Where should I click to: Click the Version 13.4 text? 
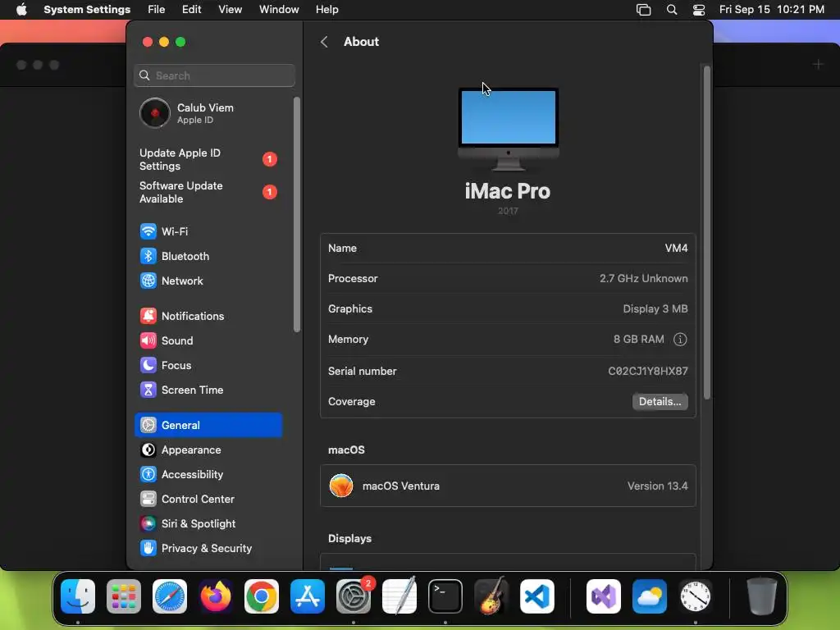[657, 486]
